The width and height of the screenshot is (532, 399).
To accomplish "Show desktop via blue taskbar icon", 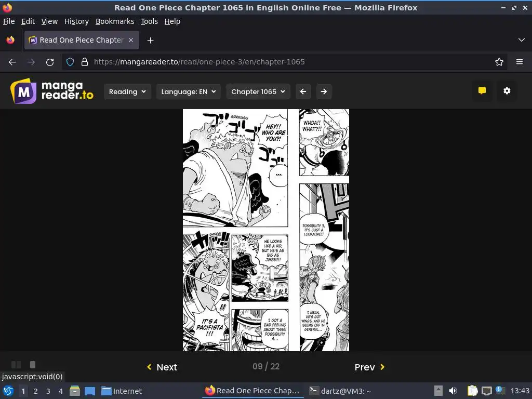I will pyautogui.click(x=89, y=391).
